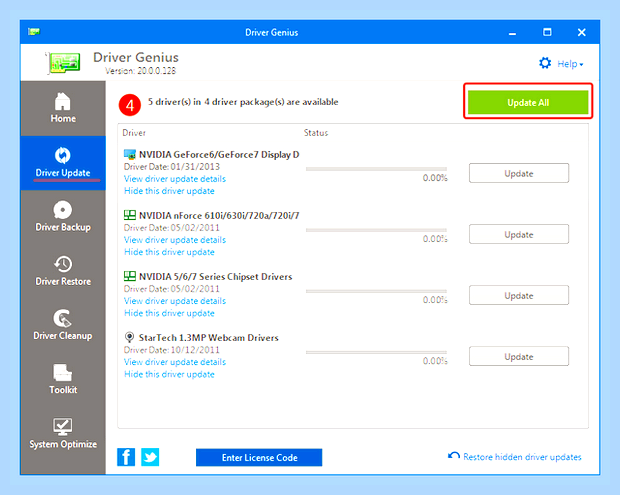Click the 5/6/7 Series Chipset progress bar
Viewport: 620px width, 495px height.
click(376, 291)
